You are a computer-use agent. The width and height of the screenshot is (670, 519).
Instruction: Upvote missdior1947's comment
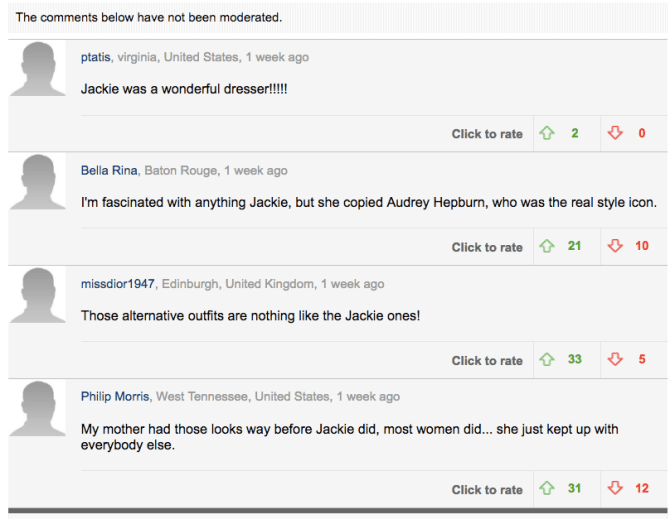tap(547, 360)
